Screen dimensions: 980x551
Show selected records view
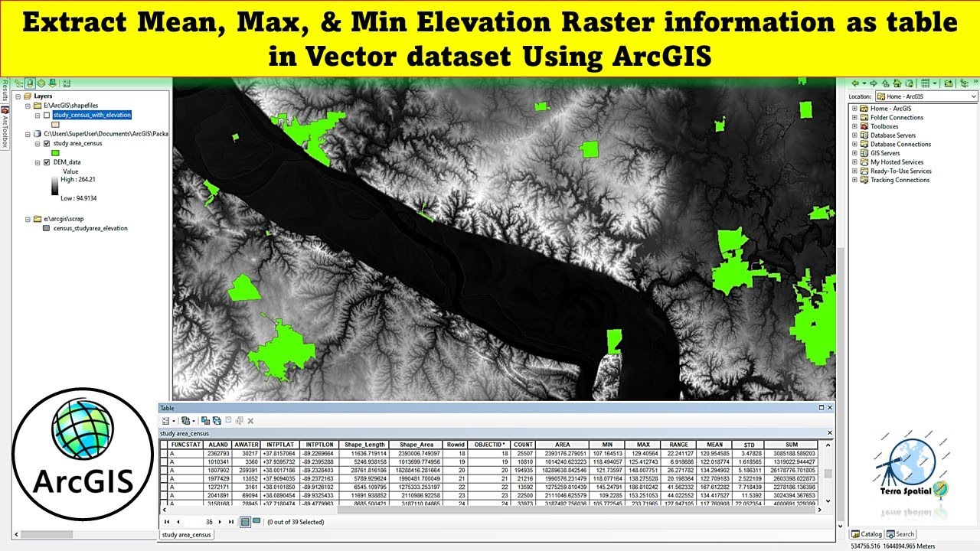(256, 522)
